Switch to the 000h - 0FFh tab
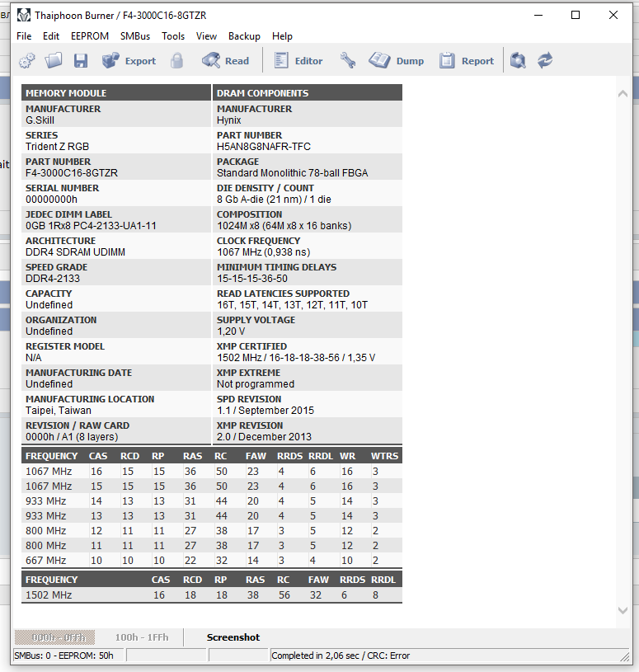This screenshot has width=639, height=672. pyautogui.click(x=55, y=637)
